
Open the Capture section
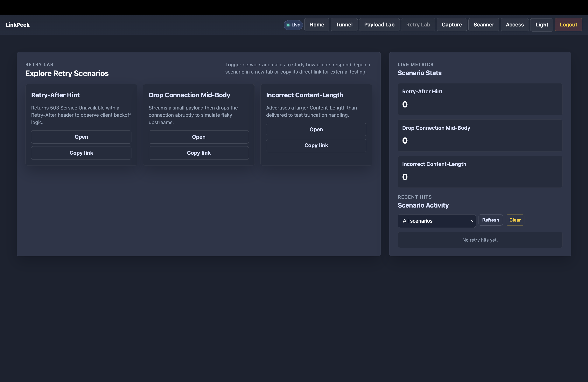[x=452, y=25]
